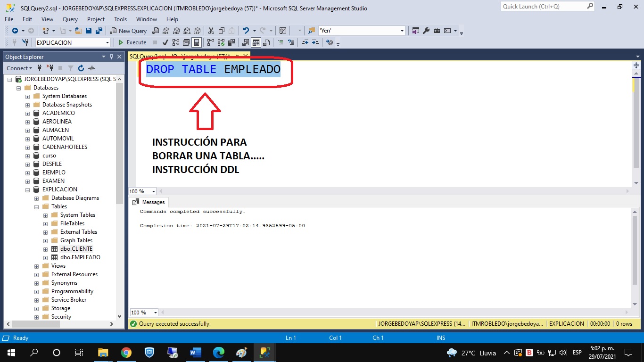Click the query editor vertical scrollbar
The height and width of the screenshot is (362, 644).
click(x=636, y=123)
